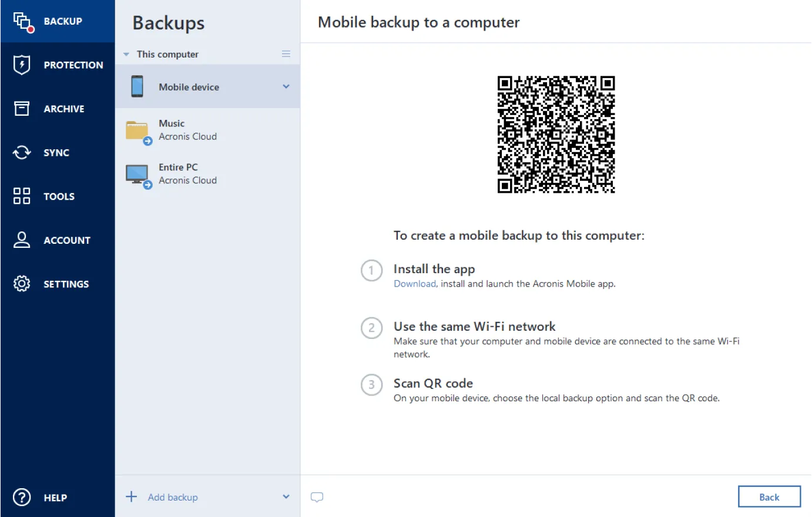
Task: Select the Music backup name
Action: coord(172,123)
